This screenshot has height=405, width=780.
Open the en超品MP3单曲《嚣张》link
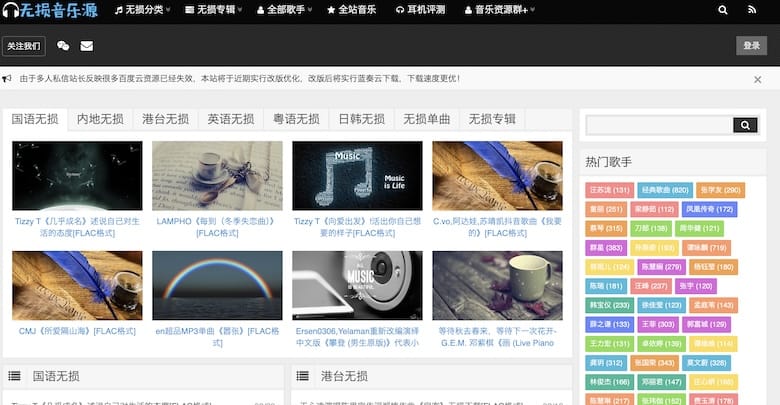point(217,337)
